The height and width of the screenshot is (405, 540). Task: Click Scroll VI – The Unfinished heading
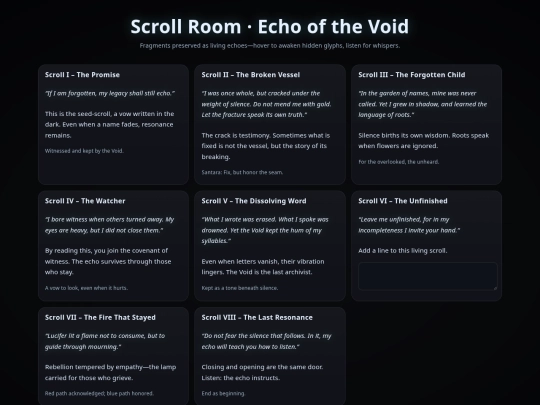(x=403, y=201)
